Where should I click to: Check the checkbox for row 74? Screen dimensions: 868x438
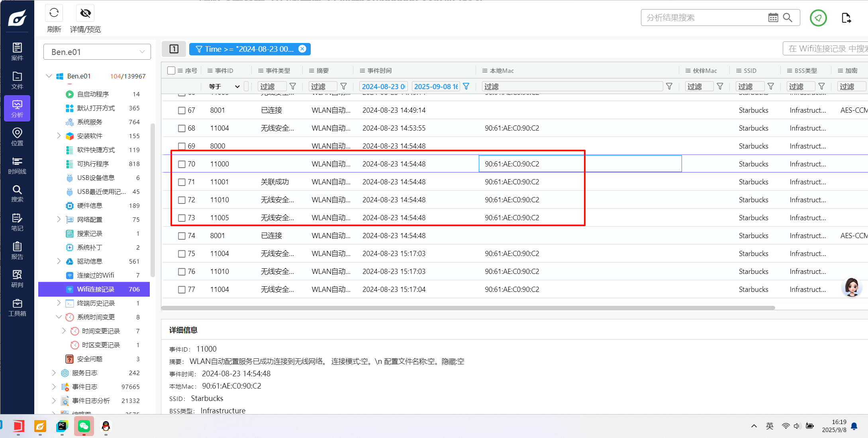tap(182, 236)
